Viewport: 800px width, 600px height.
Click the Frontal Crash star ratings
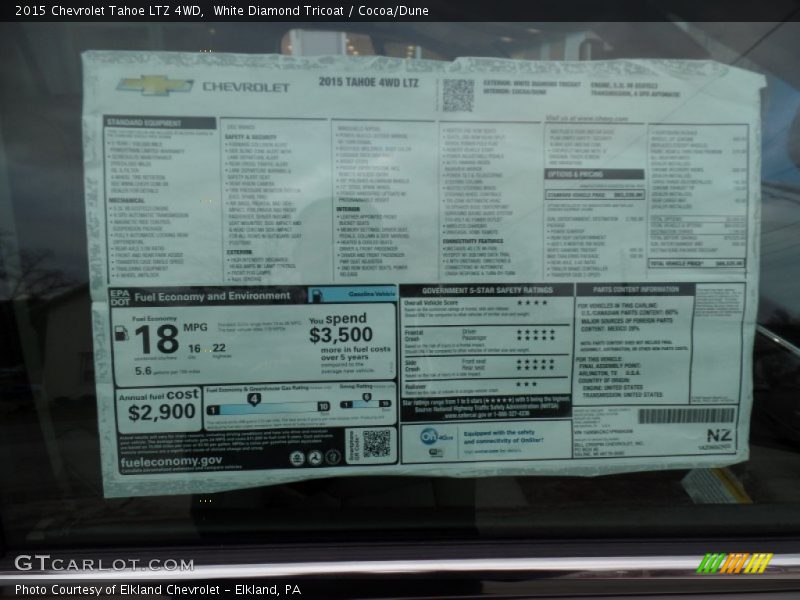point(535,335)
